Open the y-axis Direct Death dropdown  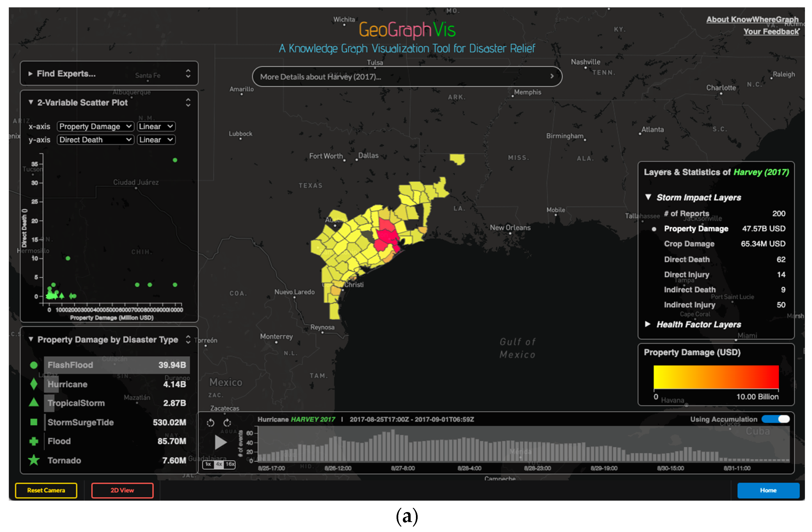pyautogui.click(x=95, y=140)
